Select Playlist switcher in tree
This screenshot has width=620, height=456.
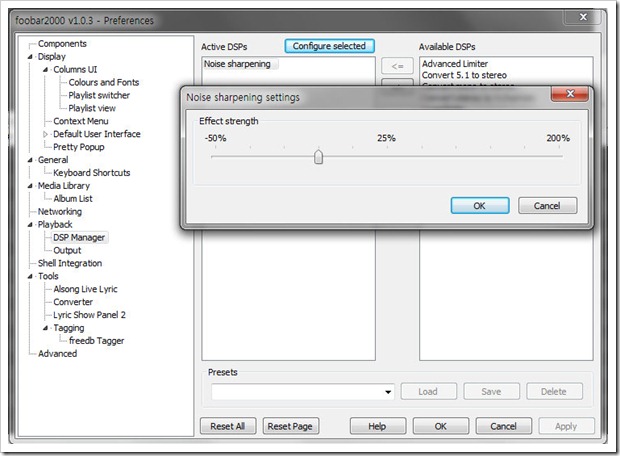[x=99, y=95]
